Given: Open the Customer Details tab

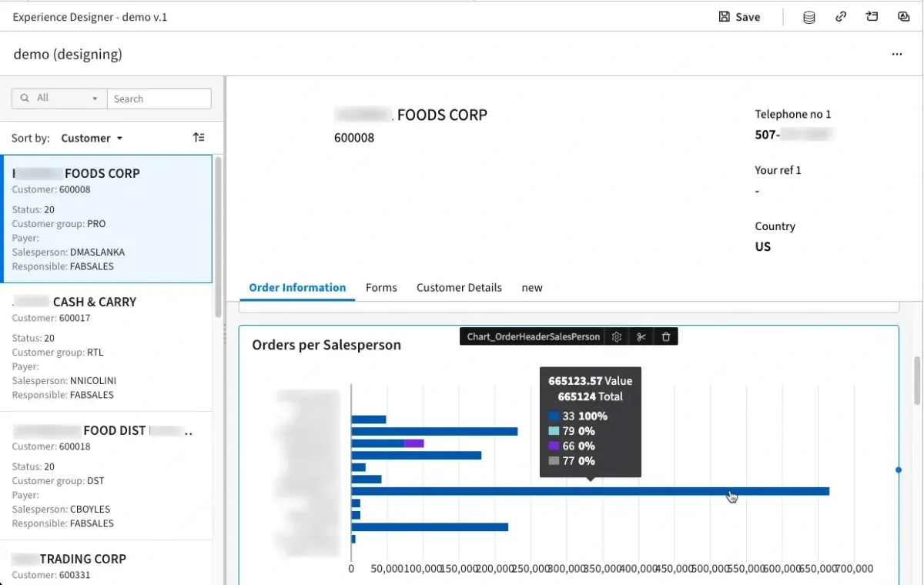Looking at the screenshot, I should [x=459, y=288].
